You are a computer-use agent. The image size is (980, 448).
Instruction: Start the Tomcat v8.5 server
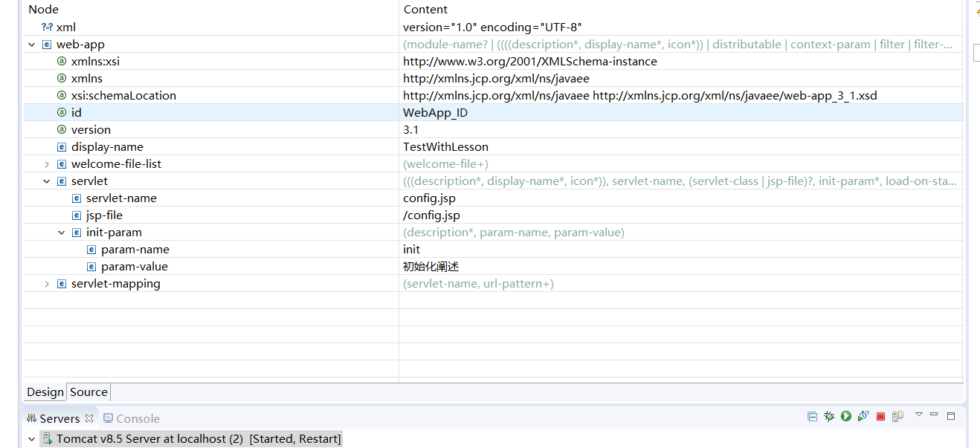(x=846, y=416)
